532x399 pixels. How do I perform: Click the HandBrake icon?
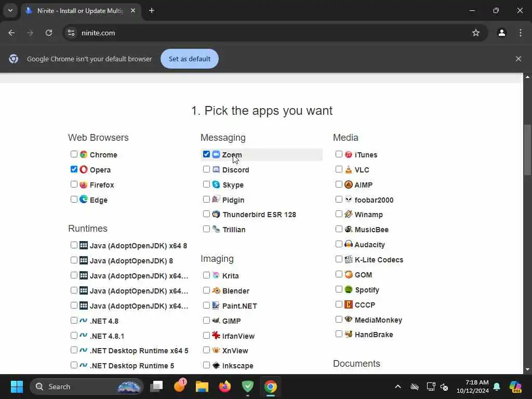pos(349,334)
